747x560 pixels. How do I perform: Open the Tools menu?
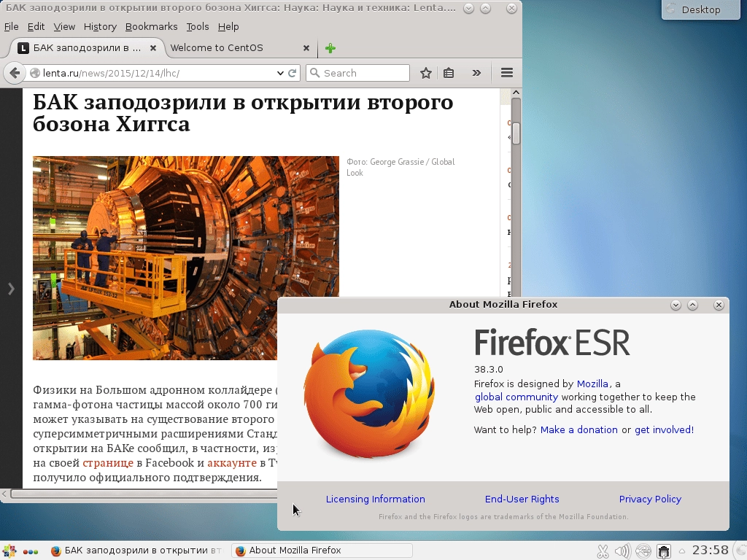pos(198,27)
